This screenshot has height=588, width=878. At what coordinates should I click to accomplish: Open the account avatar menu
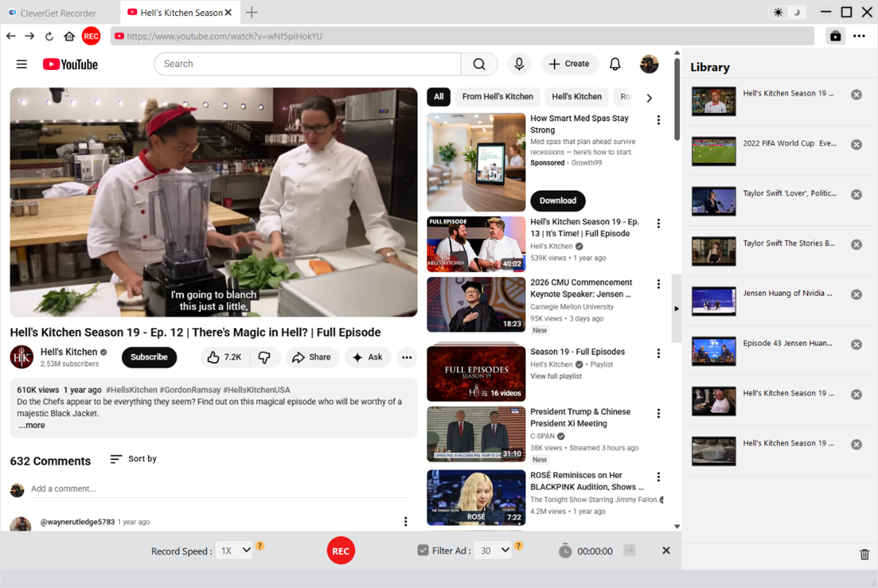point(649,64)
